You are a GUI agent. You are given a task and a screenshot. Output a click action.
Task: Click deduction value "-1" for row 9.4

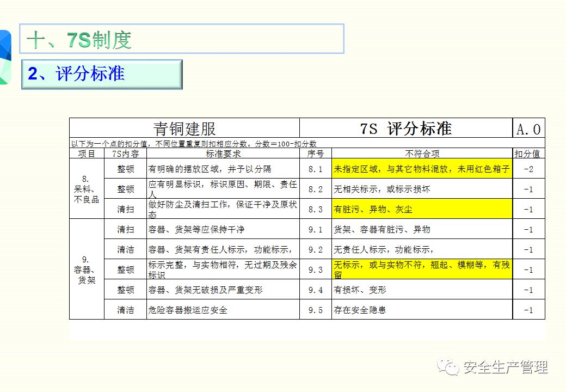pos(528,290)
